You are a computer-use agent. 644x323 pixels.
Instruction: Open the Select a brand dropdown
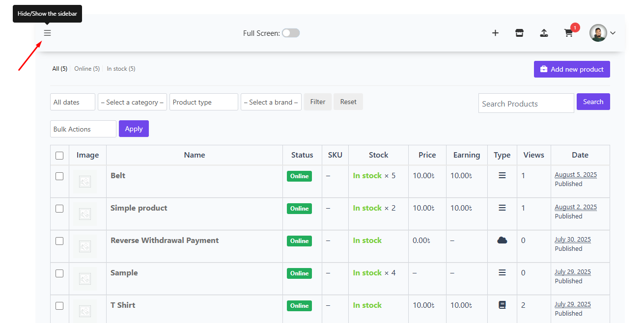coord(271,102)
